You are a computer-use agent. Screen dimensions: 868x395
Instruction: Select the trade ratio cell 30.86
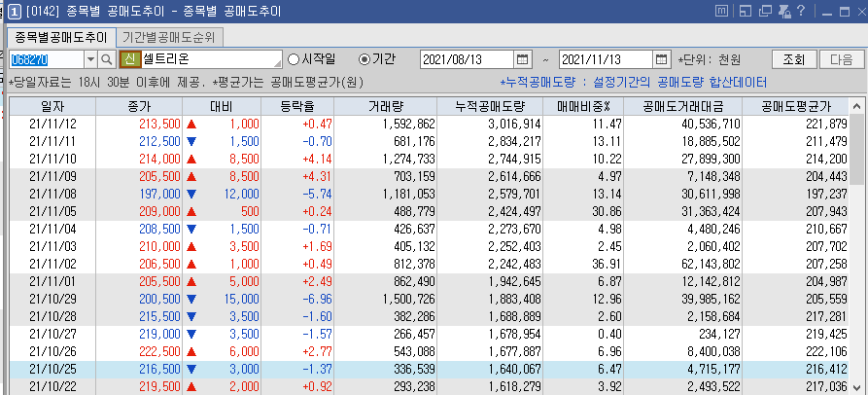point(583,212)
